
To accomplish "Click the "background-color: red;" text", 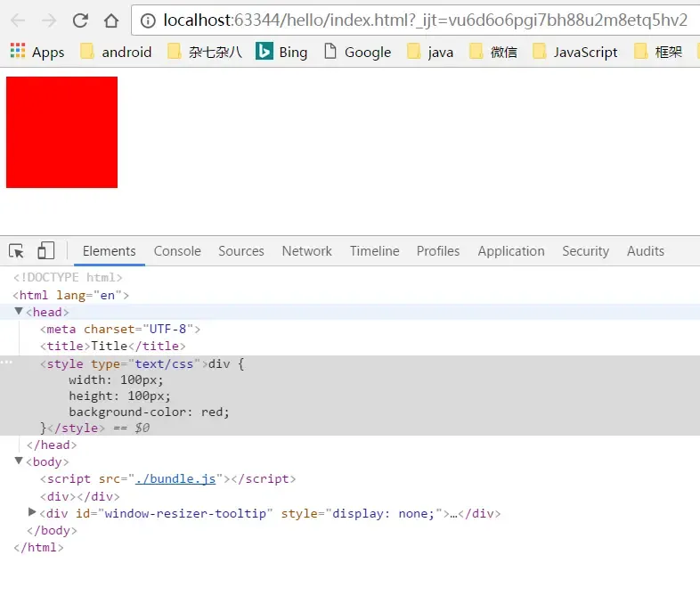I will click(x=149, y=412).
